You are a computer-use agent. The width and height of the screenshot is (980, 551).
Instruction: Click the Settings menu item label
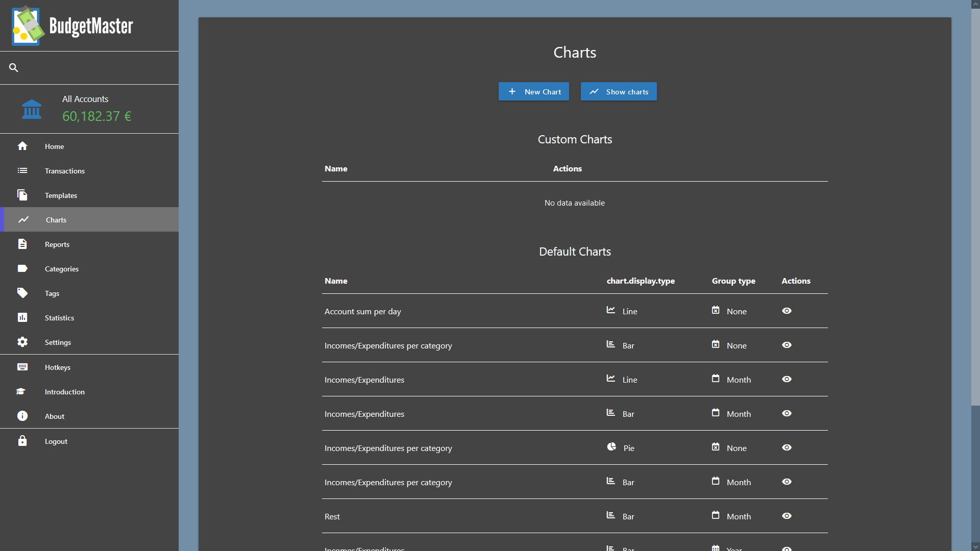pos(58,342)
